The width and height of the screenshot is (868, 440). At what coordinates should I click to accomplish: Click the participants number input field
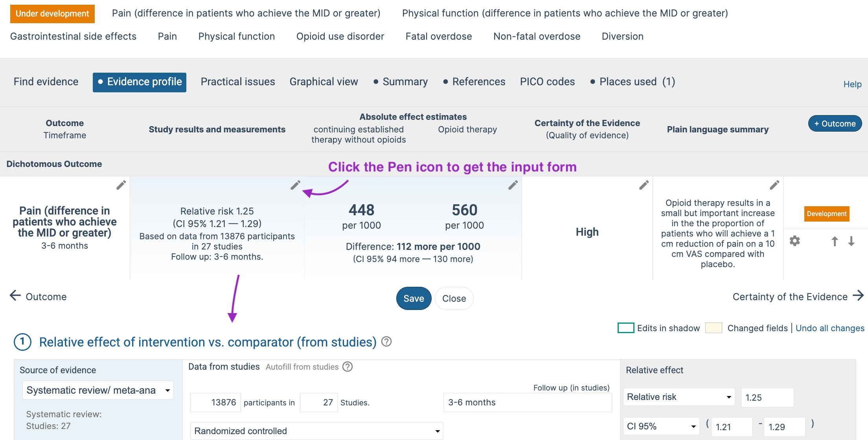tap(215, 402)
